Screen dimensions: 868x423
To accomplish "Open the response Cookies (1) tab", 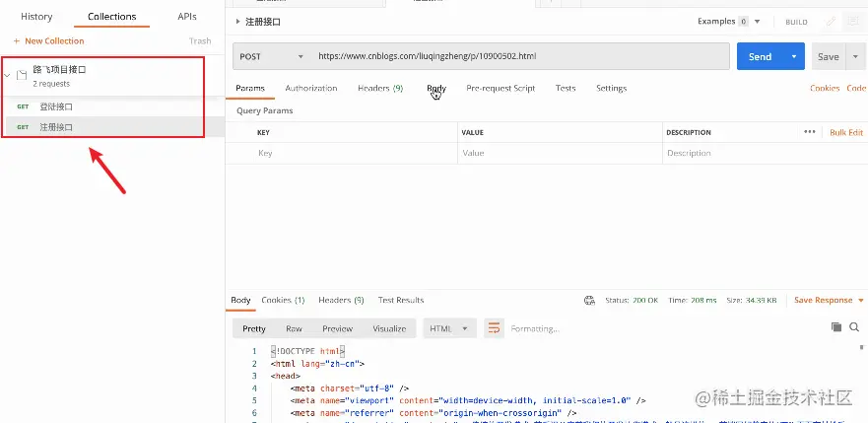I will tap(283, 300).
